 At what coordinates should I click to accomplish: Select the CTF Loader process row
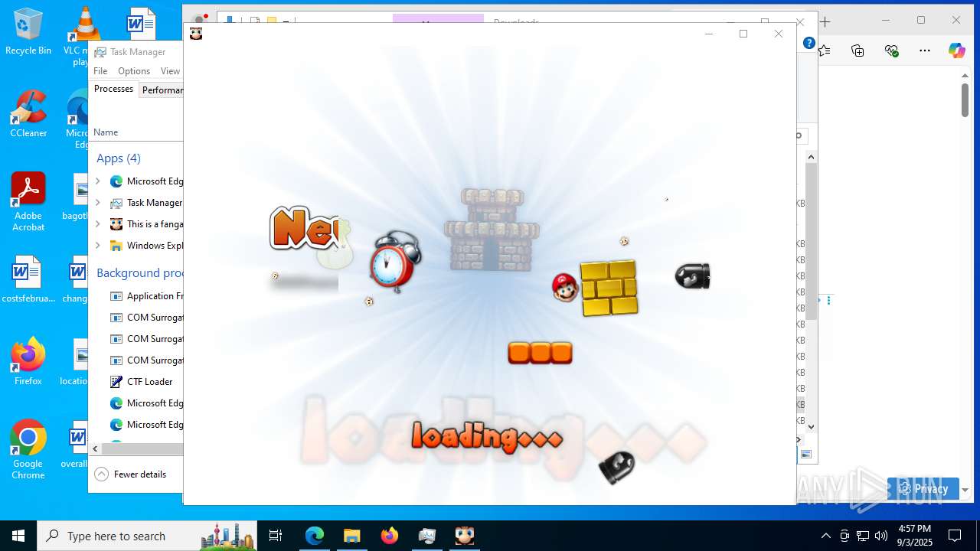pyautogui.click(x=136, y=382)
